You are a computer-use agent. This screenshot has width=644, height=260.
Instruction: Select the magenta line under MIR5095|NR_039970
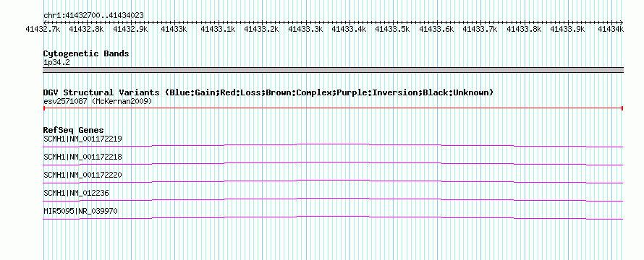tap(333, 218)
